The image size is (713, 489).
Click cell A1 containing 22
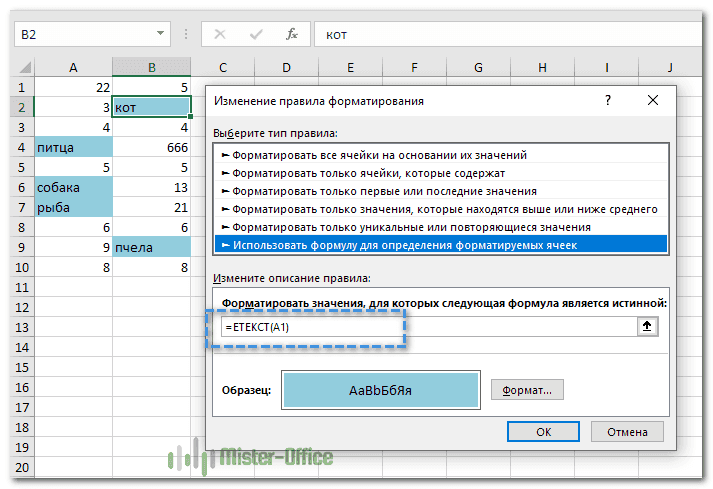73,87
